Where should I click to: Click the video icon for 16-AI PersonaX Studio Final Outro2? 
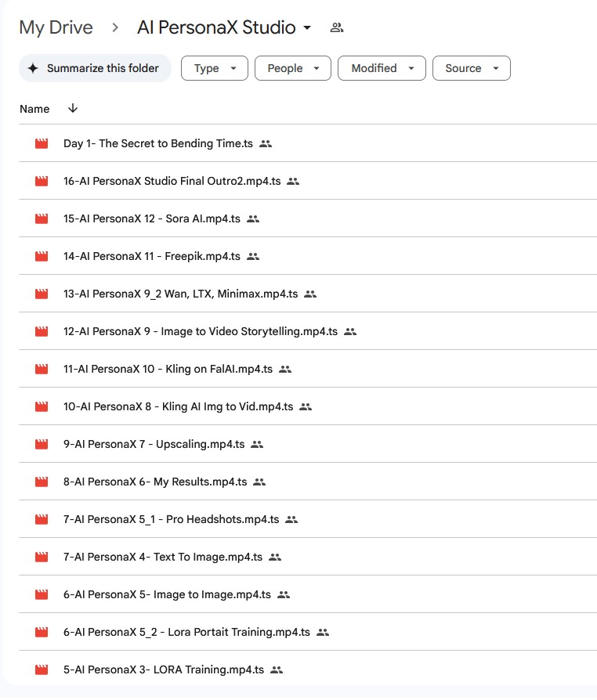pyautogui.click(x=42, y=181)
